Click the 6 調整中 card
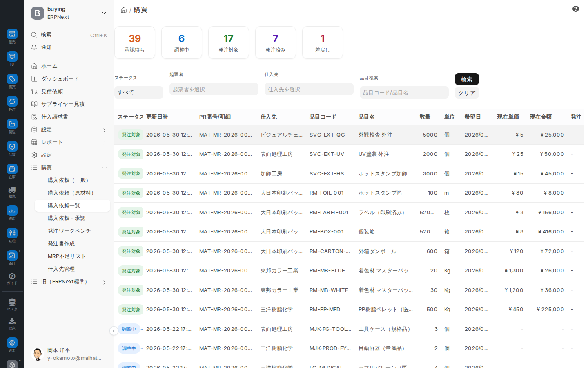Image resolution: width=588 pixels, height=368 pixels. click(x=182, y=43)
